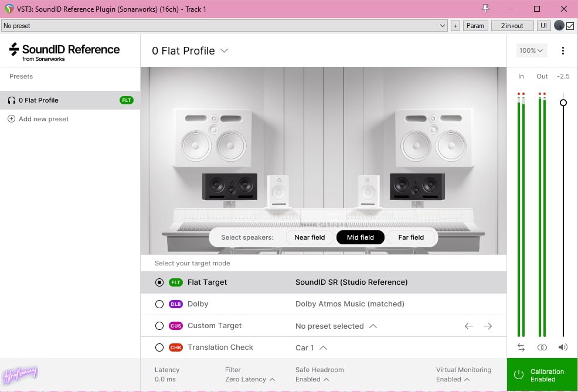Select the Flat Target radio button
The height and width of the screenshot is (392, 578).
[x=159, y=282]
